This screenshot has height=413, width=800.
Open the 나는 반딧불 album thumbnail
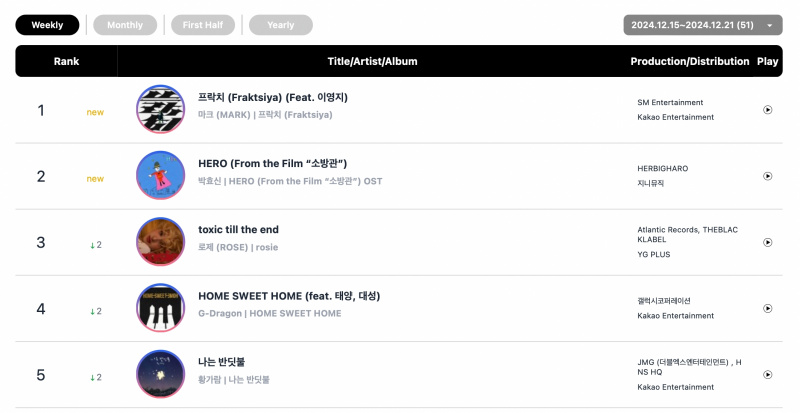click(x=161, y=374)
